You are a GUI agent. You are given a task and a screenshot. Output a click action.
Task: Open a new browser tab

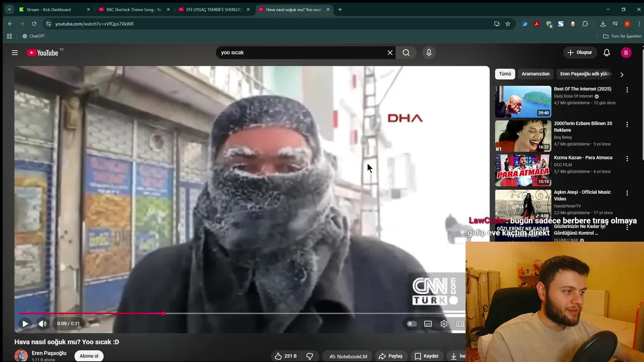[340, 10]
